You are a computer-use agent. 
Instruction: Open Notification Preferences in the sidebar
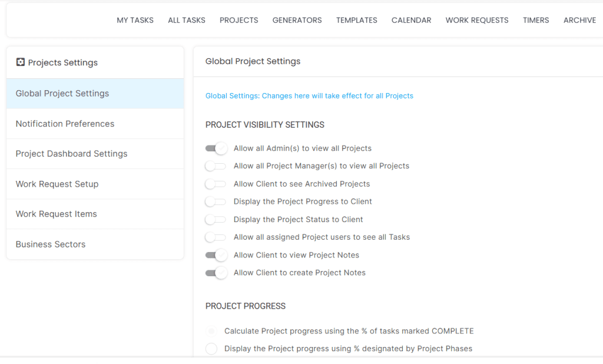tap(65, 124)
